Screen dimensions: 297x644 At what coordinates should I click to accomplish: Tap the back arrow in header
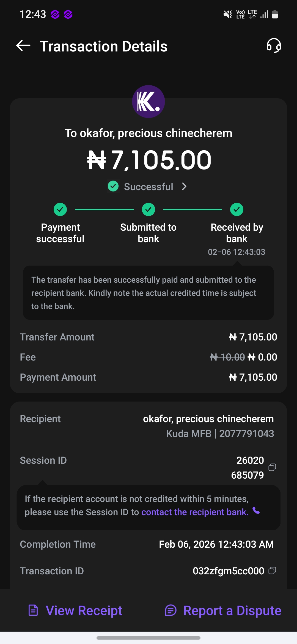[x=23, y=46]
